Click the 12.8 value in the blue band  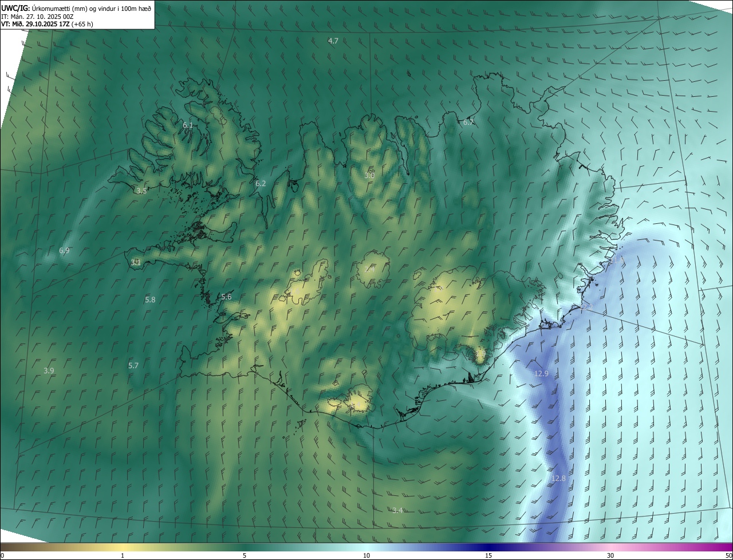[x=558, y=478]
